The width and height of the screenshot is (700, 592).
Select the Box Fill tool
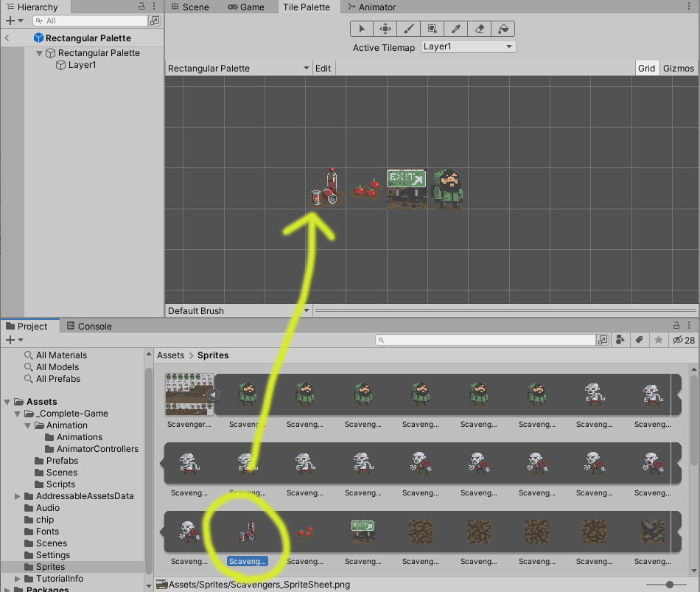(432, 29)
